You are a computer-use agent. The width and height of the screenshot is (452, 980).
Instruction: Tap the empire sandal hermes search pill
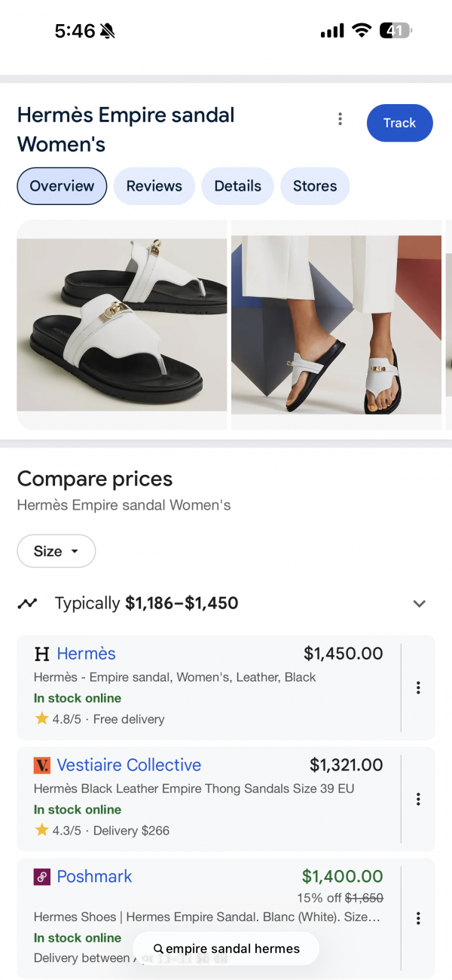pyautogui.click(x=226, y=948)
